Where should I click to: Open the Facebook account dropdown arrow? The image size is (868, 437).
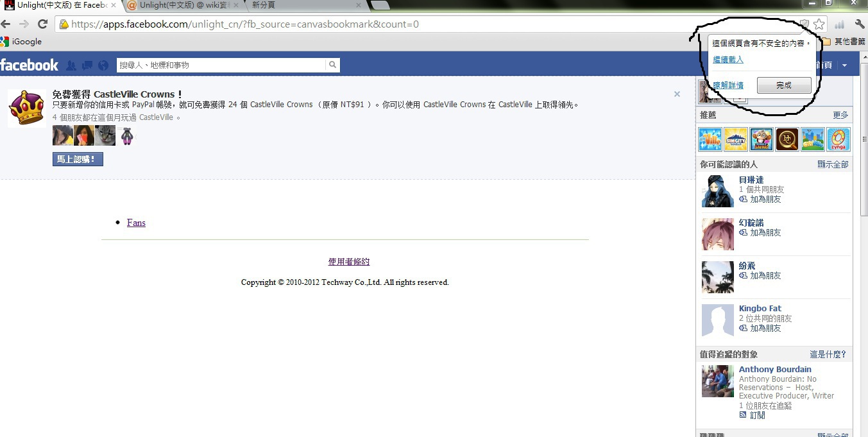tap(844, 65)
